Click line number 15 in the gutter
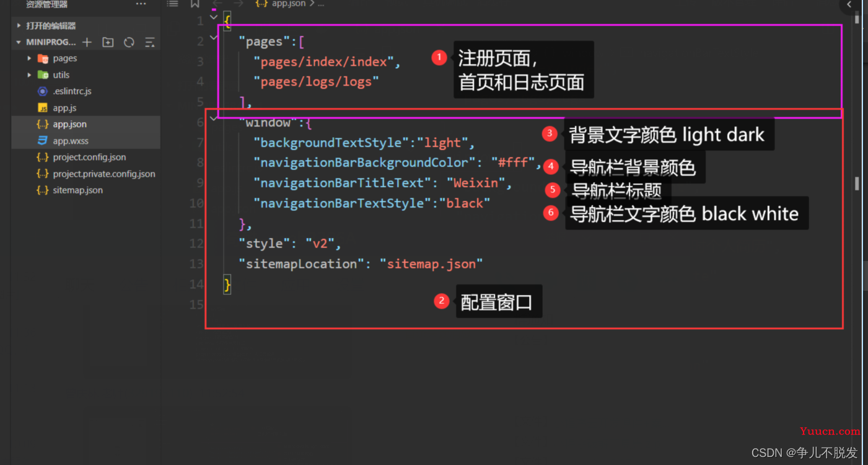Screen dimensions: 868x465 pos(196,304)
